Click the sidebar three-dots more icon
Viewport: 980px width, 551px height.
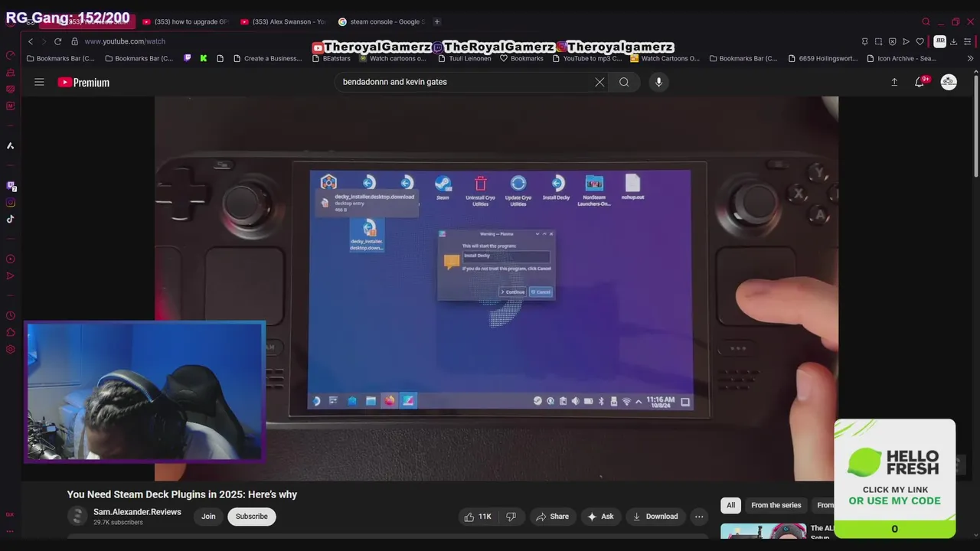click(11, 531)
